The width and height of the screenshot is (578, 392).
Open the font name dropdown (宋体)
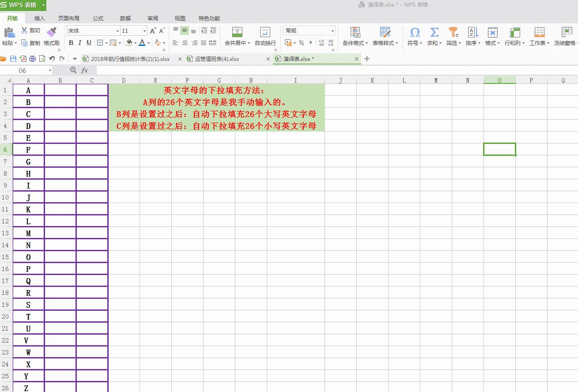117,31
